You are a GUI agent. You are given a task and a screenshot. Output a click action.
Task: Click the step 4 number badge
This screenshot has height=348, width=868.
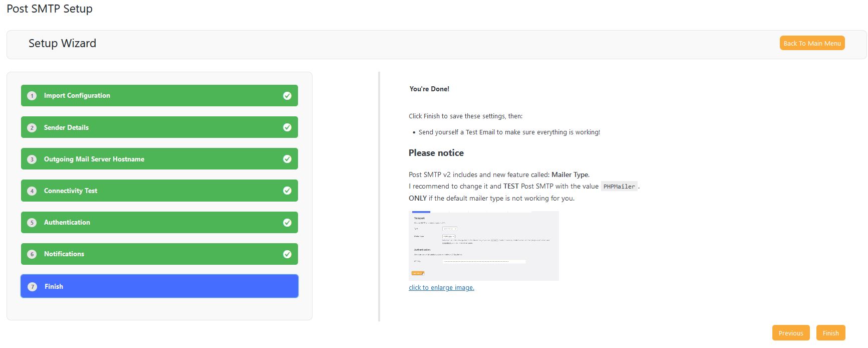click(32, 191)
